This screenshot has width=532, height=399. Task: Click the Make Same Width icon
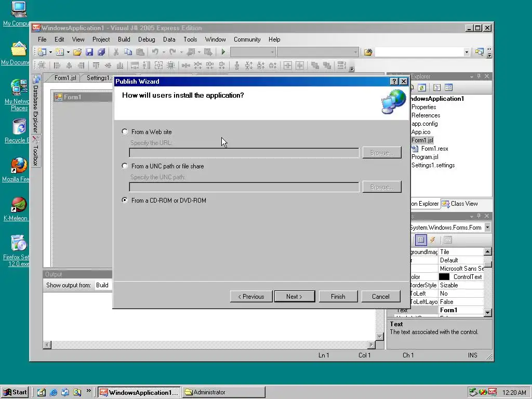(135, 65)
